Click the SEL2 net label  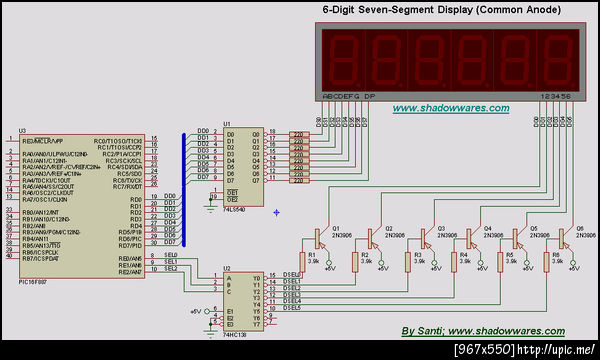tap(171, 269)
